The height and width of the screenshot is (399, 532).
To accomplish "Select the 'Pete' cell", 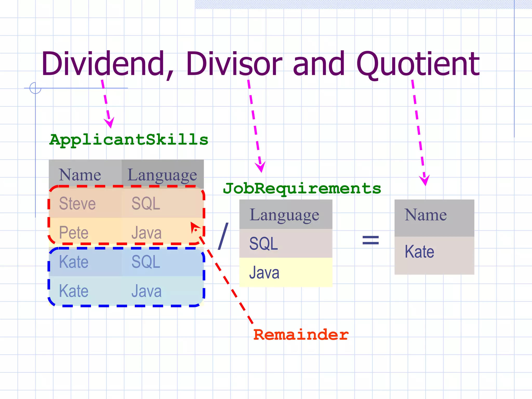I will click(85, 232).
